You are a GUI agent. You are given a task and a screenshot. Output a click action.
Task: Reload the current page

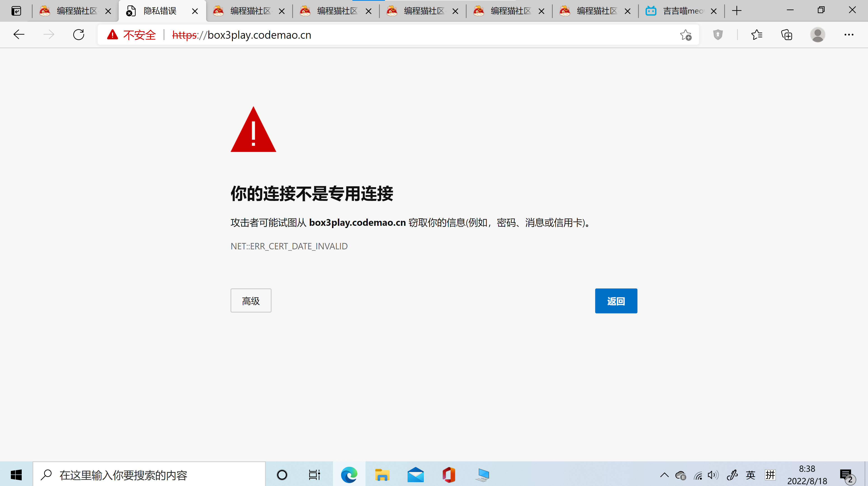tap(78, 35)
